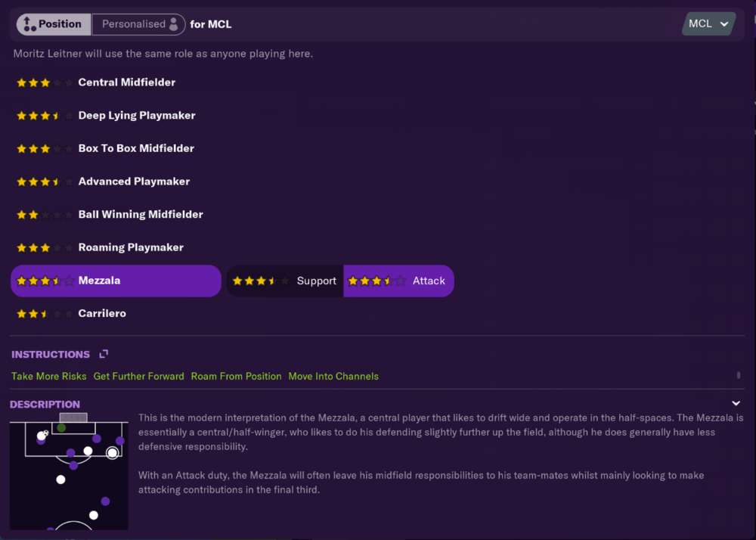
Task: Click the person icon on Personalised
Action: point(174,24)
